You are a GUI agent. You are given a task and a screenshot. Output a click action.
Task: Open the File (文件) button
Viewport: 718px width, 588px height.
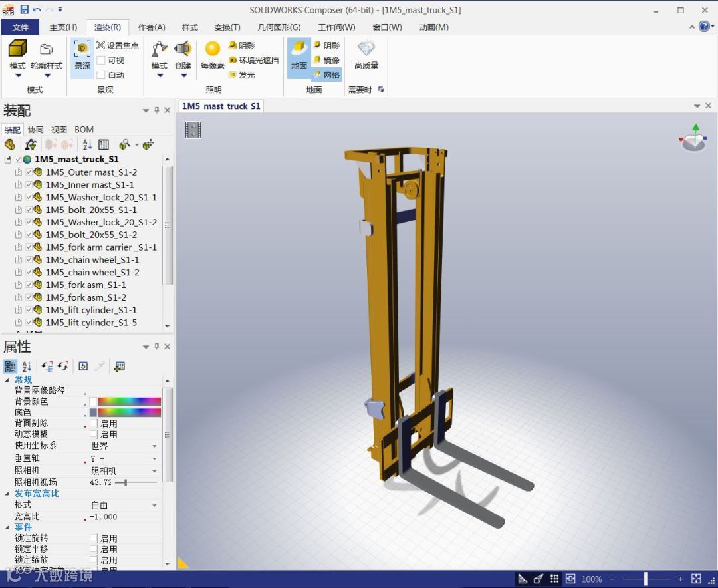pyautogui.click(x=21, y=27)
